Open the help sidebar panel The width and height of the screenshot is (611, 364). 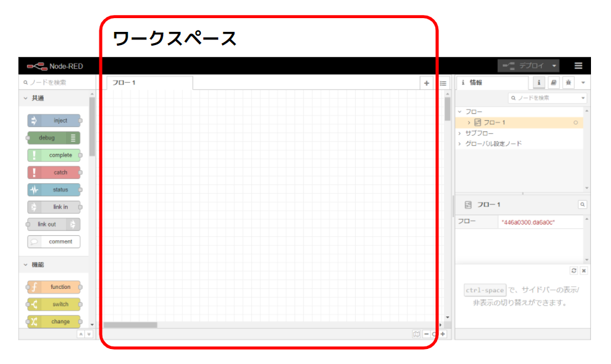(x=553, y=83)
